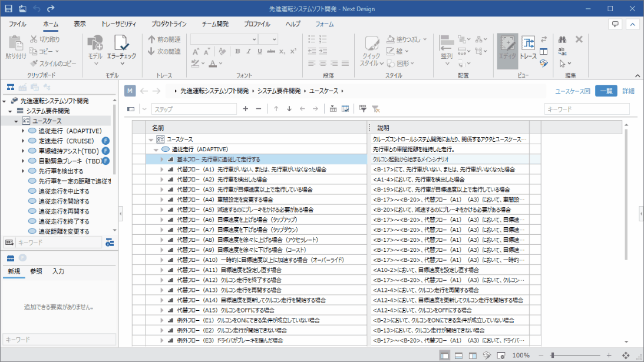Switch to the 表示 ribbon tab

coord(80,24)
